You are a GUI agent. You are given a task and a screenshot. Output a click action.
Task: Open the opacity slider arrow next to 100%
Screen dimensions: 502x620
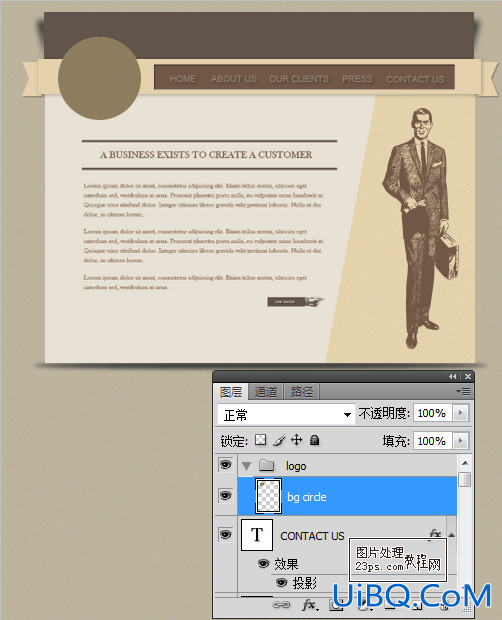(460, 413)
